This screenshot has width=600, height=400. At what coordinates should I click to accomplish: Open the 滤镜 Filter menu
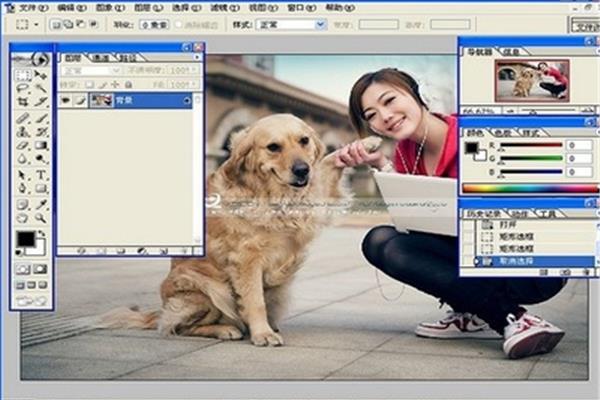pyautogui.click(x=225, y=8)
